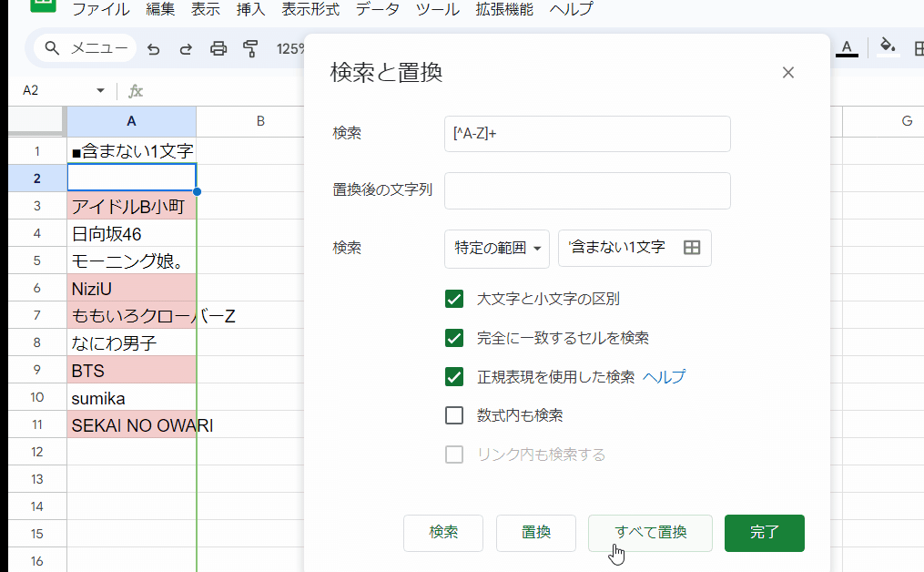Click the fill color bucket icon
The image size is (924, 572).
click(x=888, y=46)
